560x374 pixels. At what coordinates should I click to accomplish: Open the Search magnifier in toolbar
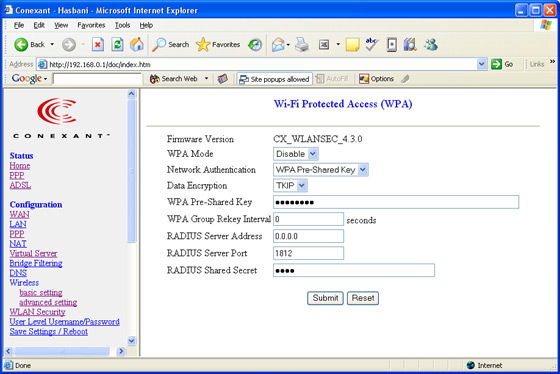[x=170, y=45]
